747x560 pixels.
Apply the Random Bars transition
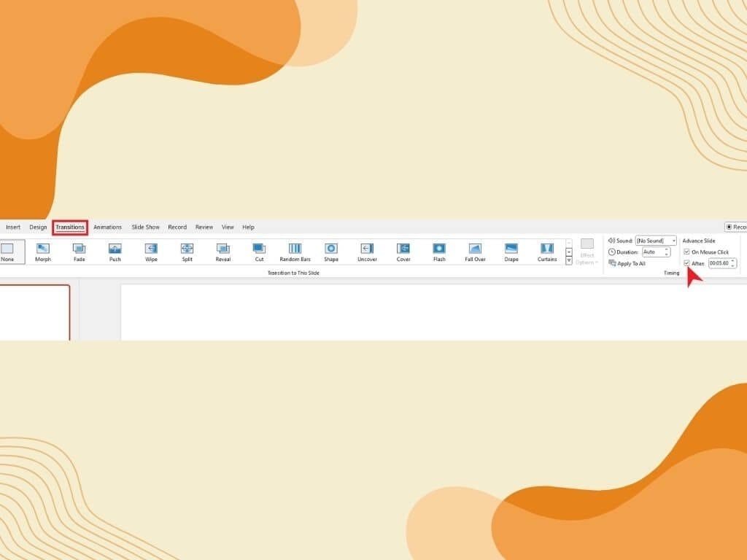click(x=295, y=252)
